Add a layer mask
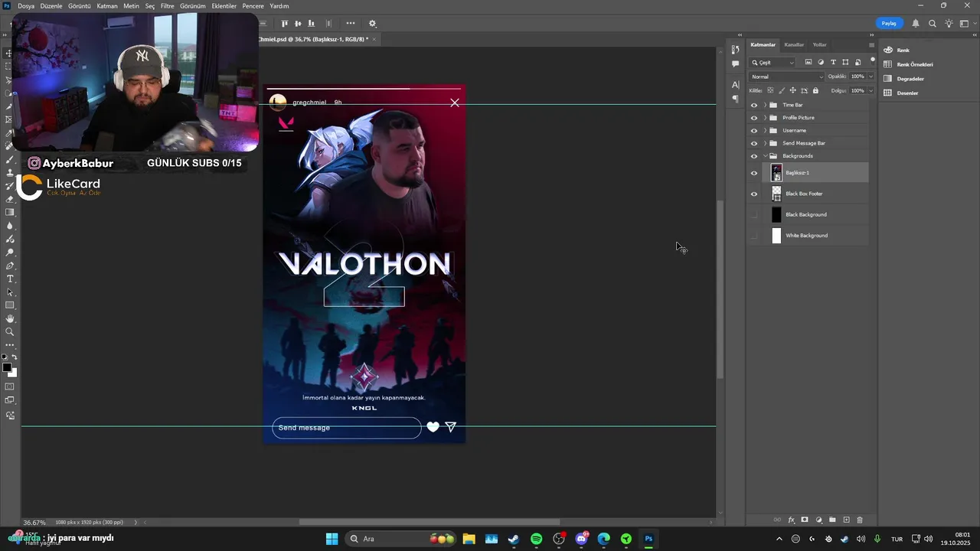 tap(805, 520)
